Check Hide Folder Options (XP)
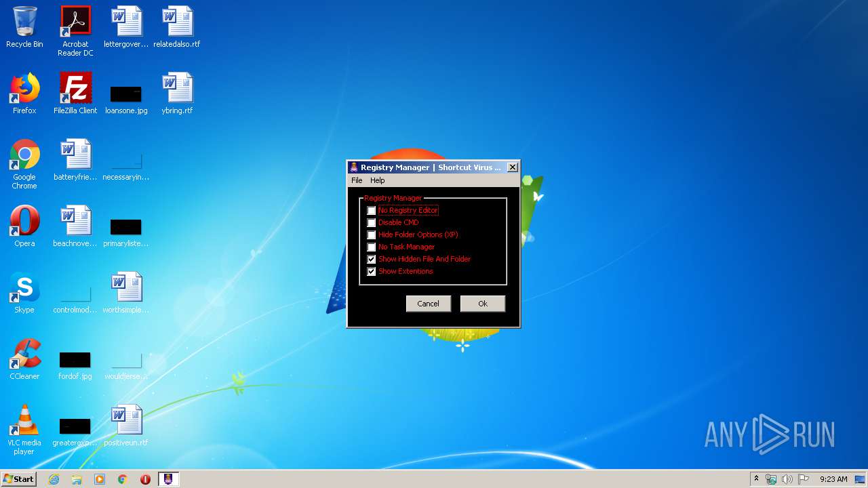The height and width of the screenshot is (488, 868). tap(372, 235)
